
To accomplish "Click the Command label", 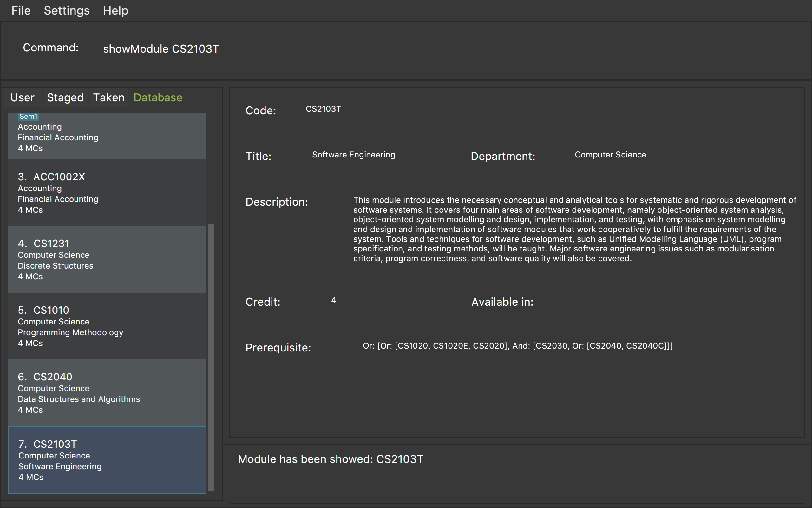I will click(x=51, y=48).
